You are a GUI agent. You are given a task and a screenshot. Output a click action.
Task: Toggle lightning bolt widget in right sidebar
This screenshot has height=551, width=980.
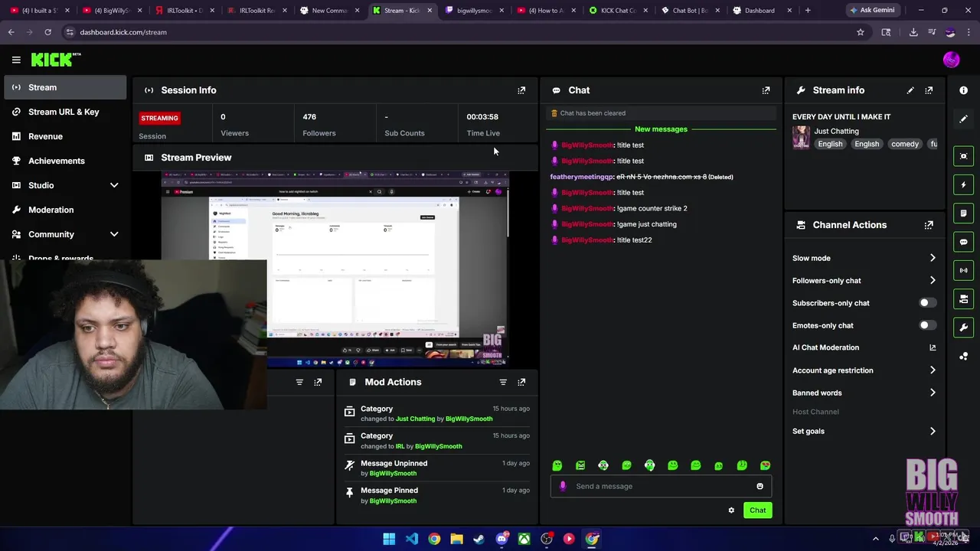coord(964,184)
